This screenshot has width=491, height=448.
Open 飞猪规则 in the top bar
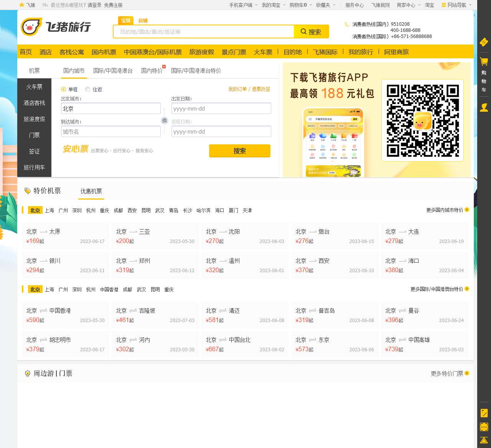tap(380, 5)
